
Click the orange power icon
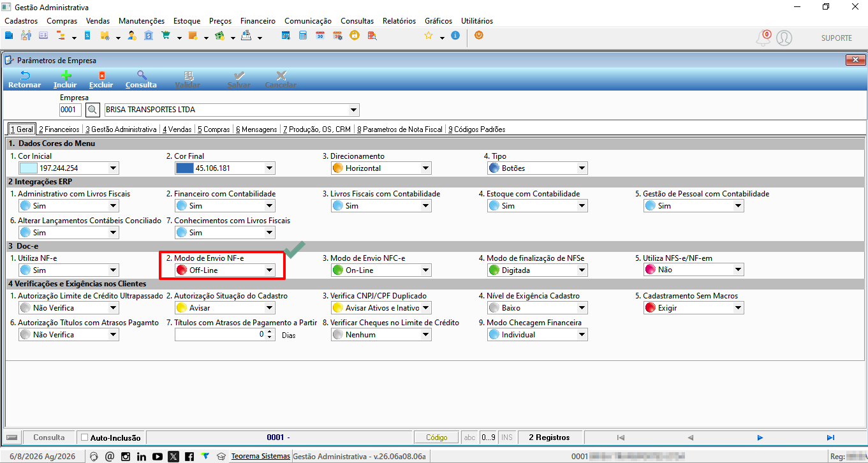(x=478, y=36)
